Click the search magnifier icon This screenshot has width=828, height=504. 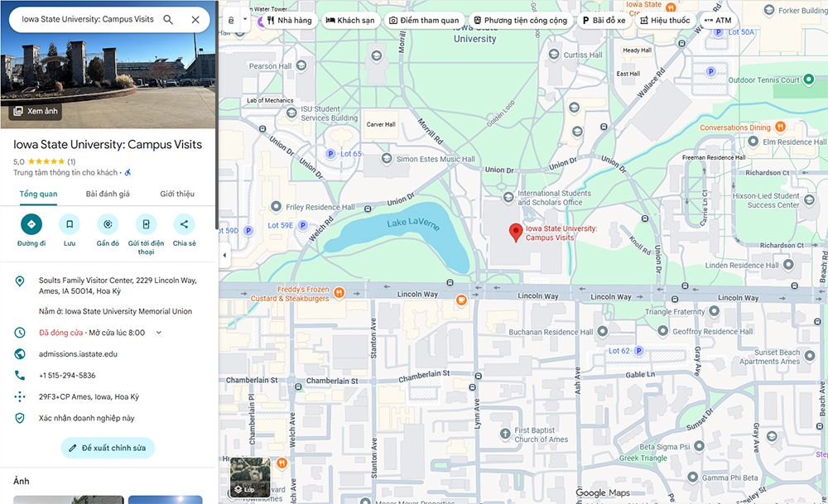[168, 20]
